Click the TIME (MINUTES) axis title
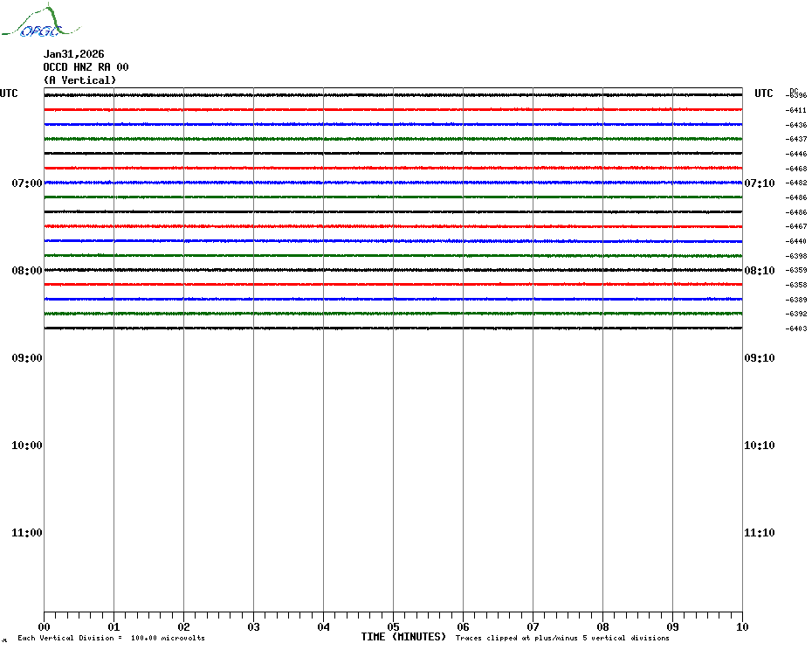Screen dimensions: 812x650 point(403,637)
